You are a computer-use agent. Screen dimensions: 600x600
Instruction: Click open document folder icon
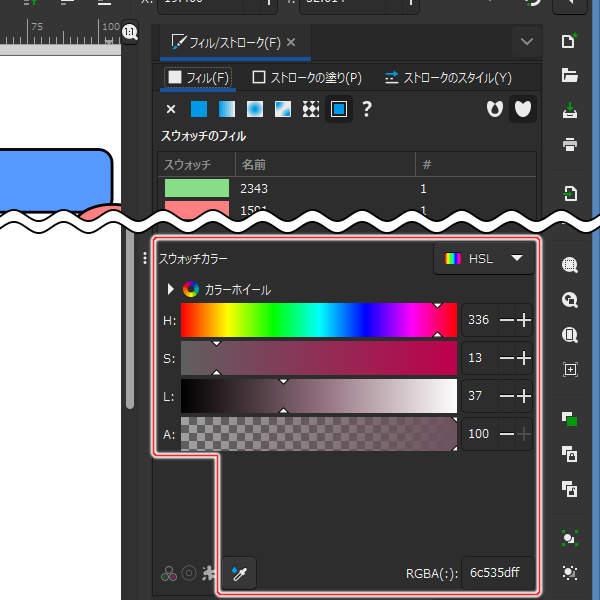pos(569,75)
